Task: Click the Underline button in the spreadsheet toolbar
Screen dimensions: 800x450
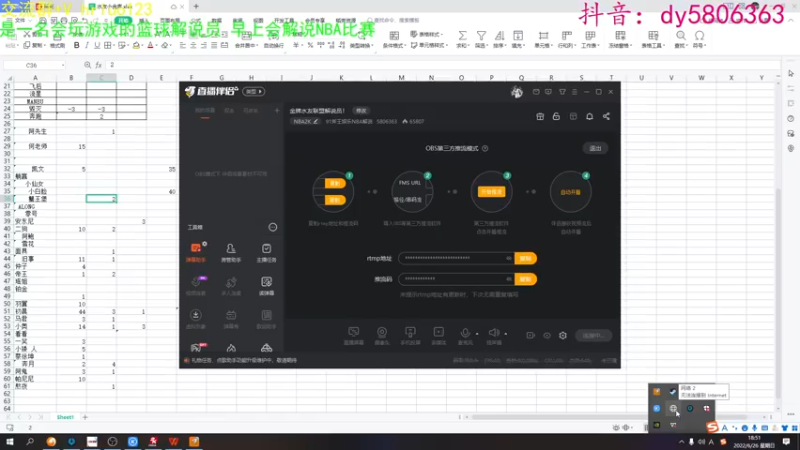Action: [x=97, y=45]
